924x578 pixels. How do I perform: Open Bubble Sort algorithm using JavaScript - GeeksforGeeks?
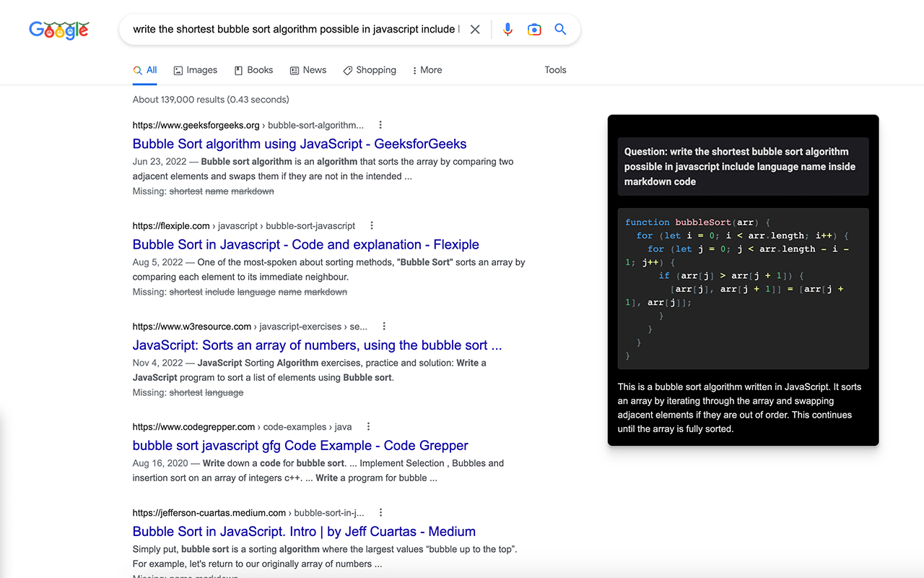click(300, 144)
